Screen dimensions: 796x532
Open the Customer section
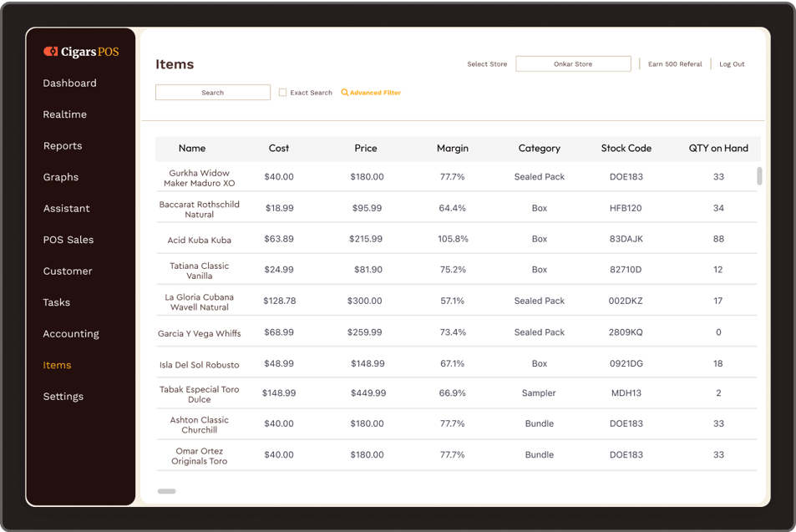[x=67, y=271]
